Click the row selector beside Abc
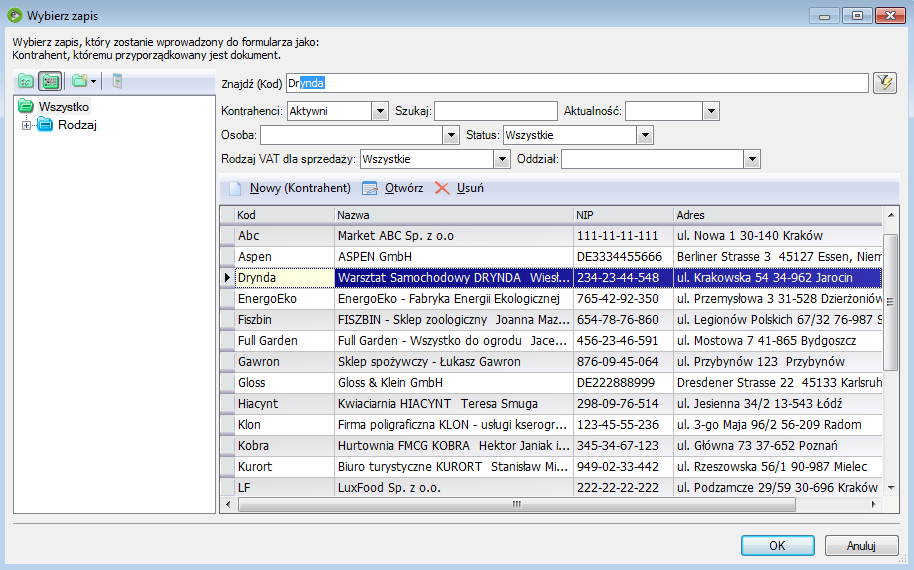The width and height of the screenshot is (914, 570). (227, 235)
